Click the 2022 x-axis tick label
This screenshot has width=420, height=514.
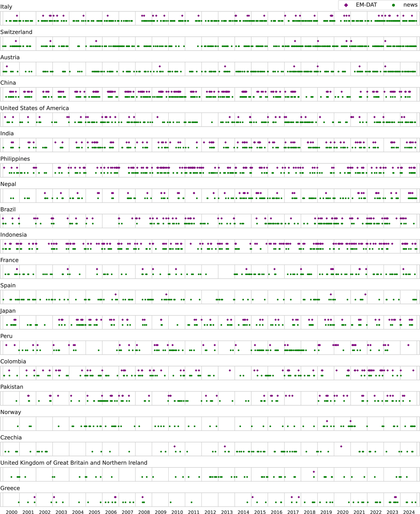pos(376,512)
